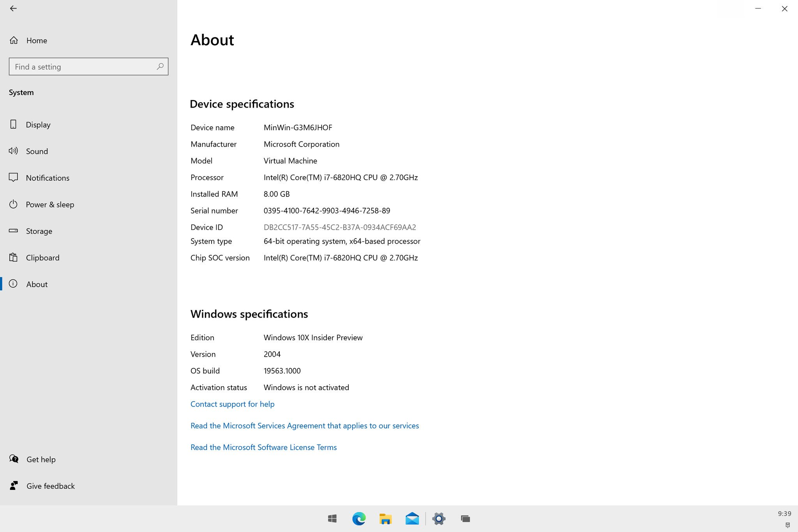Click Give feedback
The image size is (798, 532).
click(x=50, y=486)
